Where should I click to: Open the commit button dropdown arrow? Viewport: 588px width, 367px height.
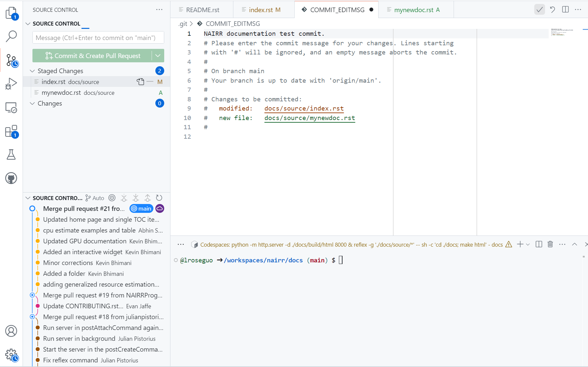point(158,56)
